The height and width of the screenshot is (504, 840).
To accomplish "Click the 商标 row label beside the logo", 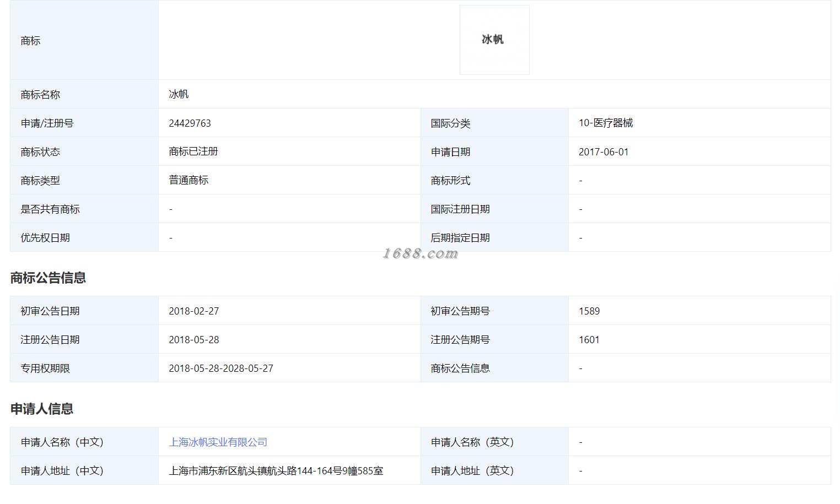I will pyautogui.click(x=30, y=40).
